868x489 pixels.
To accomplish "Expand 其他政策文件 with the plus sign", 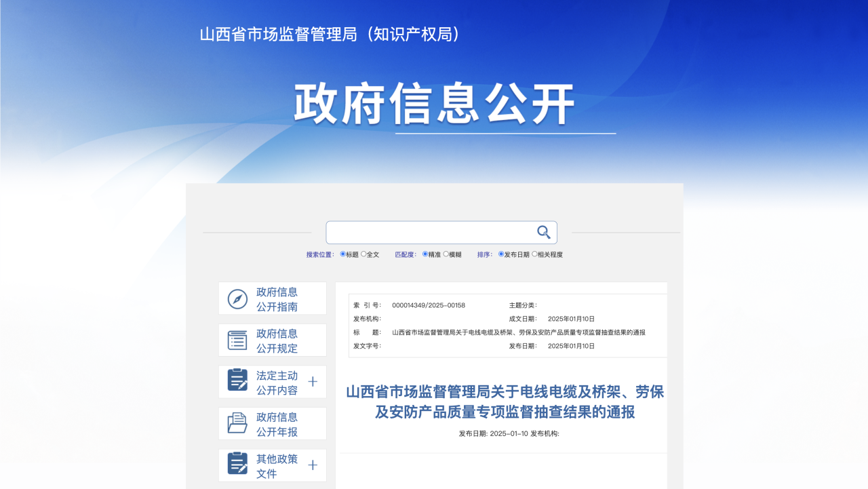I will (313, 465).
